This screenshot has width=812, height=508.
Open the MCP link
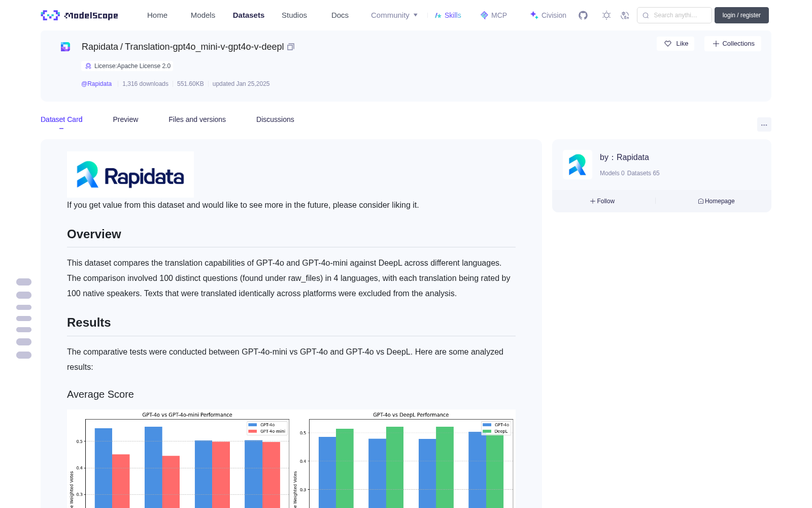(494, 15)
